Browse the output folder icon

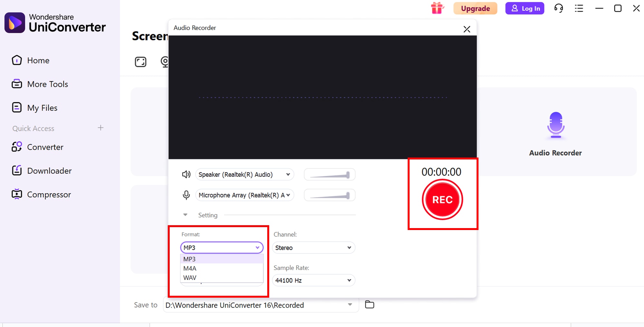pyautogui.click(x=370, y=304)
